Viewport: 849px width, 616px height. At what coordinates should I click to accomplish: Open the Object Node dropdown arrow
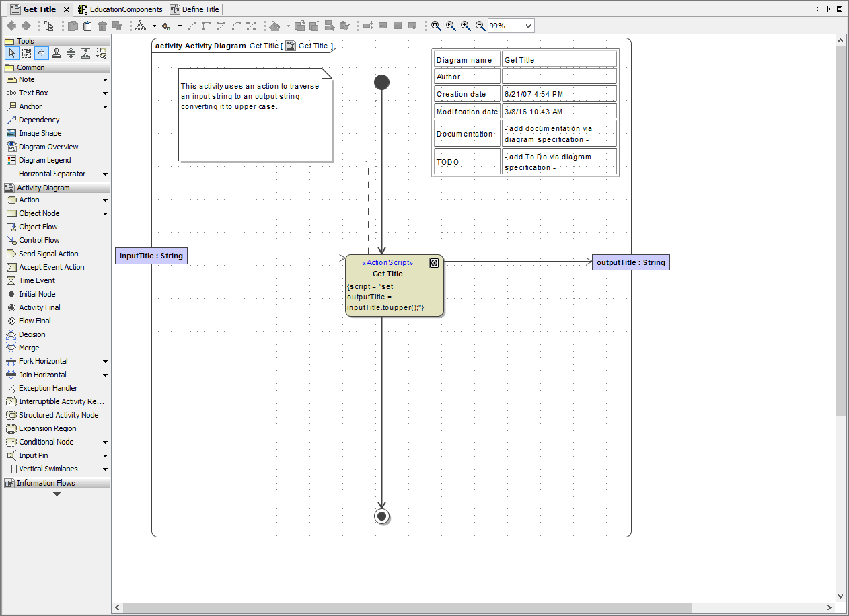(104, 213)
